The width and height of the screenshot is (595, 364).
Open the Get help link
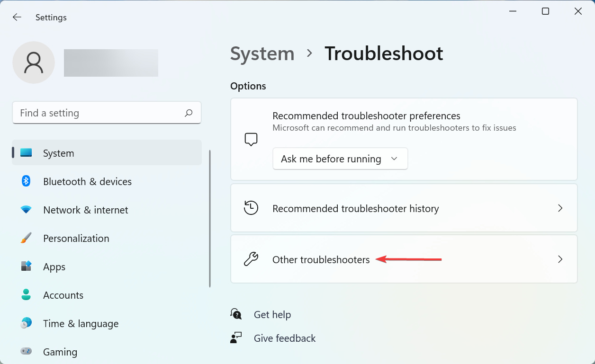[x=272, y=314]
